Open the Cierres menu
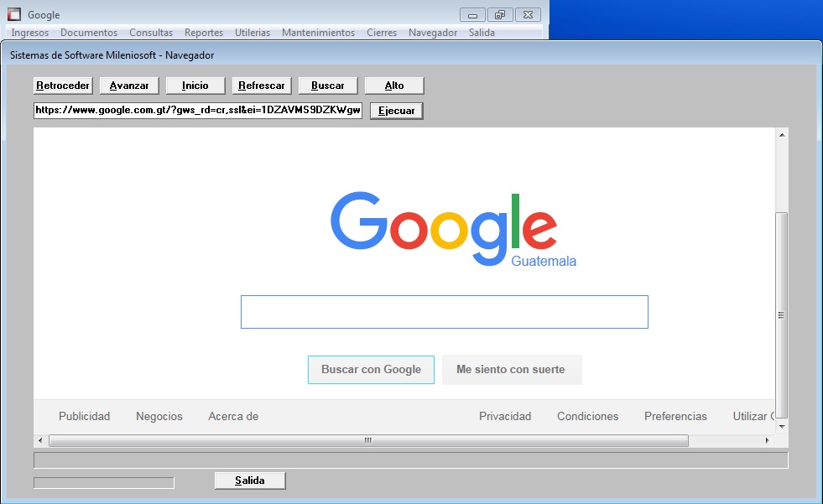This screenshot has height=504, width=823. [x=382, y=33]
